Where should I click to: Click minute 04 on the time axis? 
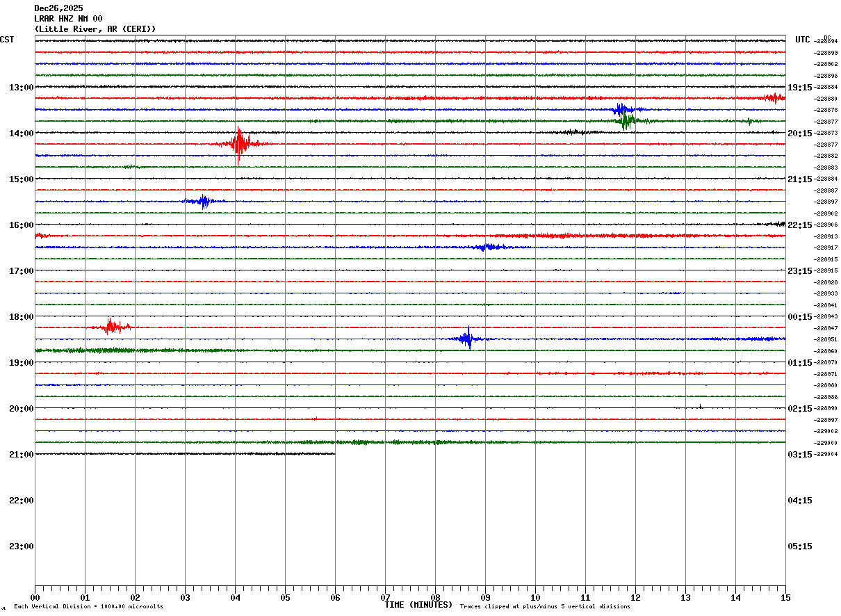click(x=235, y=597)
